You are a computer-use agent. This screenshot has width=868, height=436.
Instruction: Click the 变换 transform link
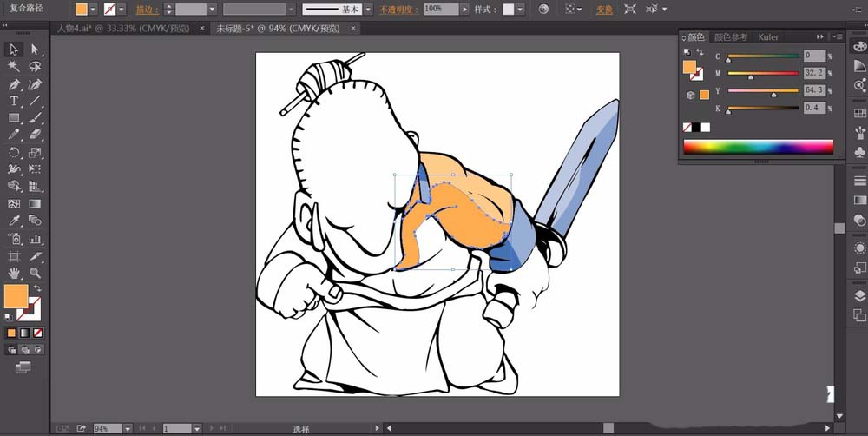pos(604,10)
